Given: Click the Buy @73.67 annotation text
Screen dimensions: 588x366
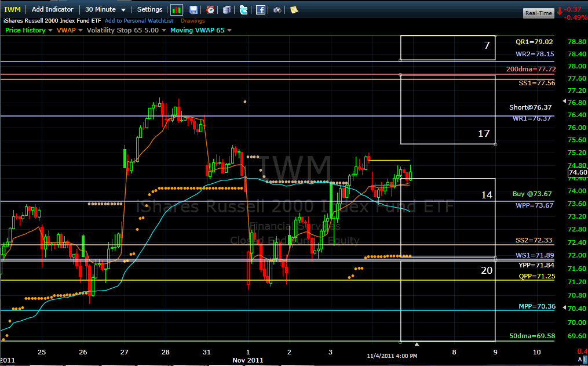Looking at the screenshot, I should click(532, 194).
